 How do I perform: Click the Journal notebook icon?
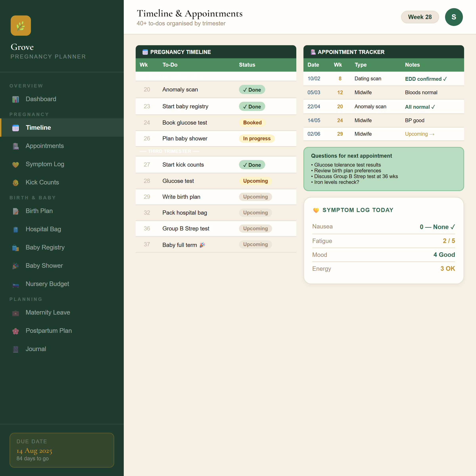[15, 349]
